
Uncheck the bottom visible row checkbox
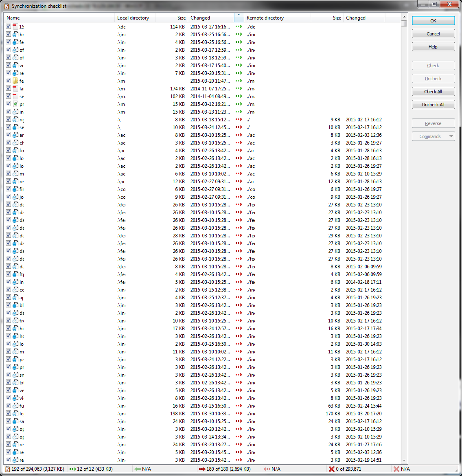[8, 460]
